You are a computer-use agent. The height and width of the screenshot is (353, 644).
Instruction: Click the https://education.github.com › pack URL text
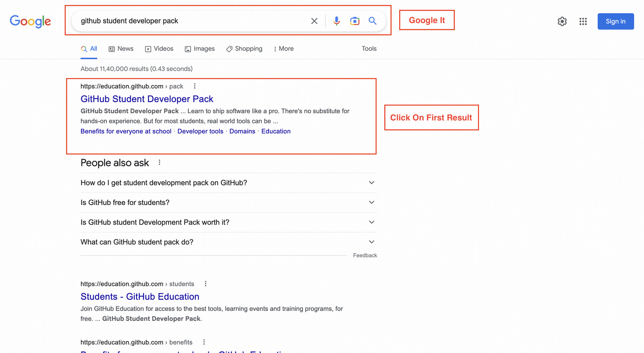pyautogui.click(x=132, y=86)
